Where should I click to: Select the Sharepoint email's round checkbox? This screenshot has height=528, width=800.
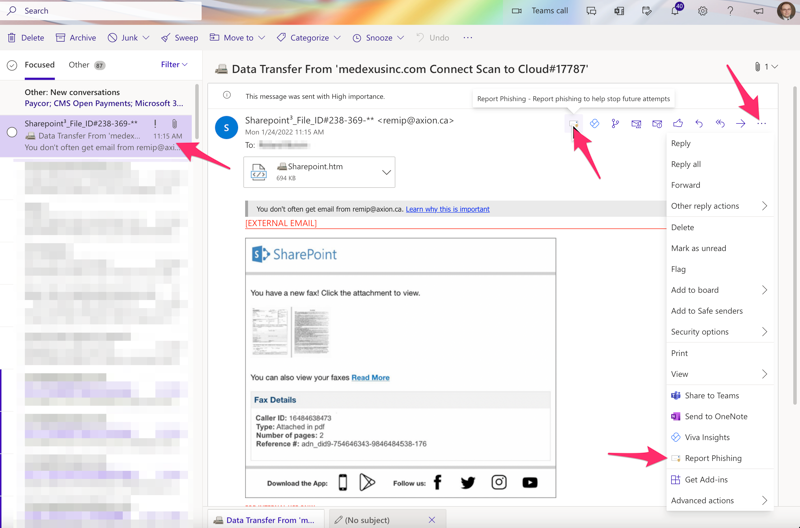[x=12, y=132]
